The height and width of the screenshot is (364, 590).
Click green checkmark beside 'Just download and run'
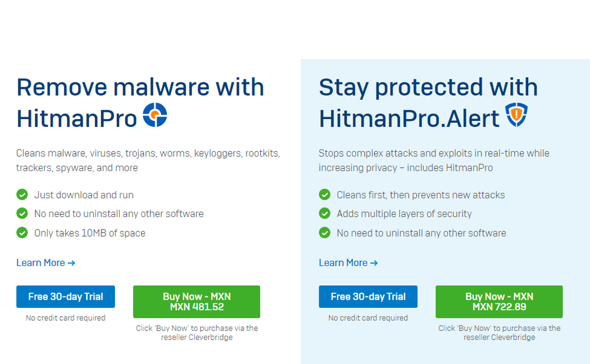22,195
